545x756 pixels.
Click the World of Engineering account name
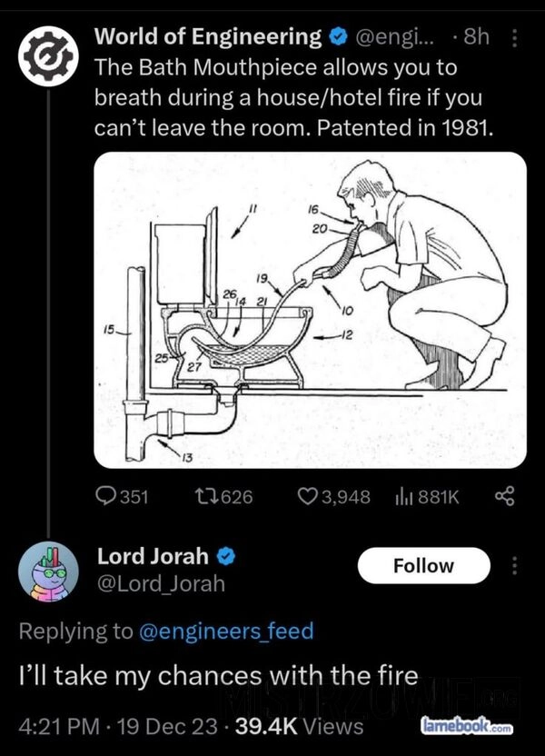[x=208, y=37]
